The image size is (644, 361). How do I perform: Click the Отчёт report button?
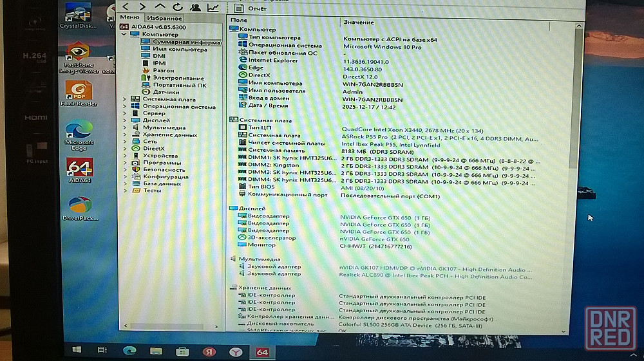[x=251, y=8]
